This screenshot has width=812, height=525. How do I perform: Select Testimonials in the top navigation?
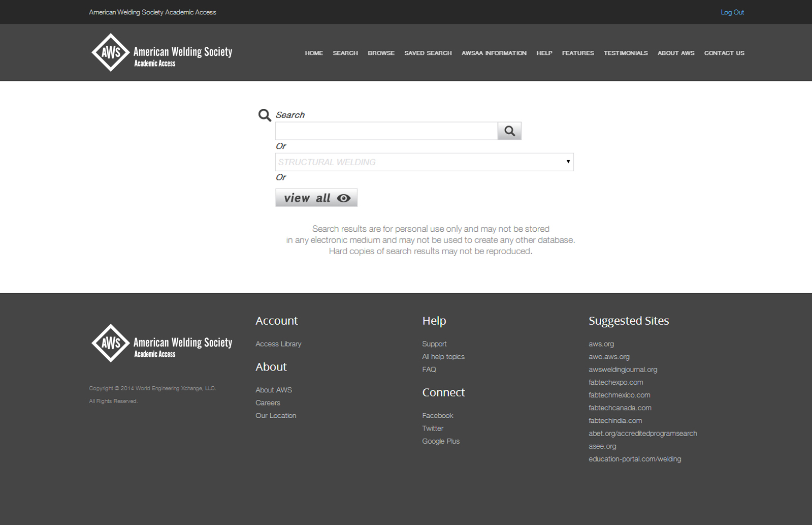pos(625,53)
